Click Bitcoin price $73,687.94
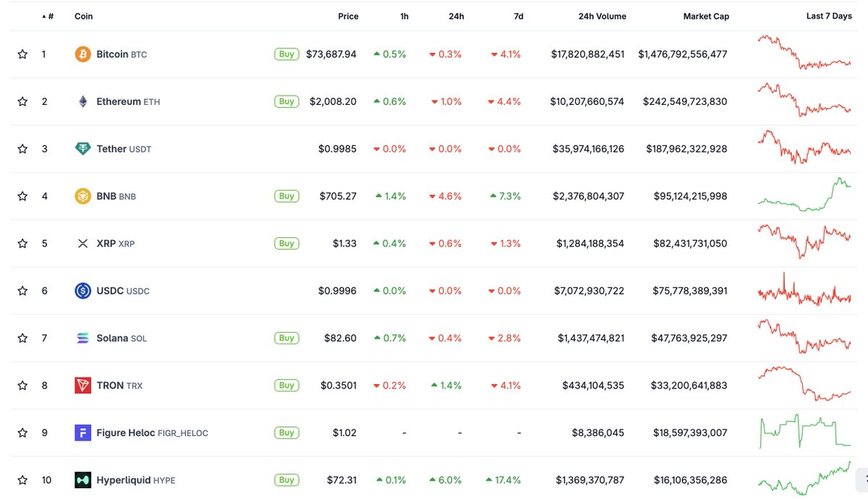Screen dimensions: 868x502 [x=331, y=54]
